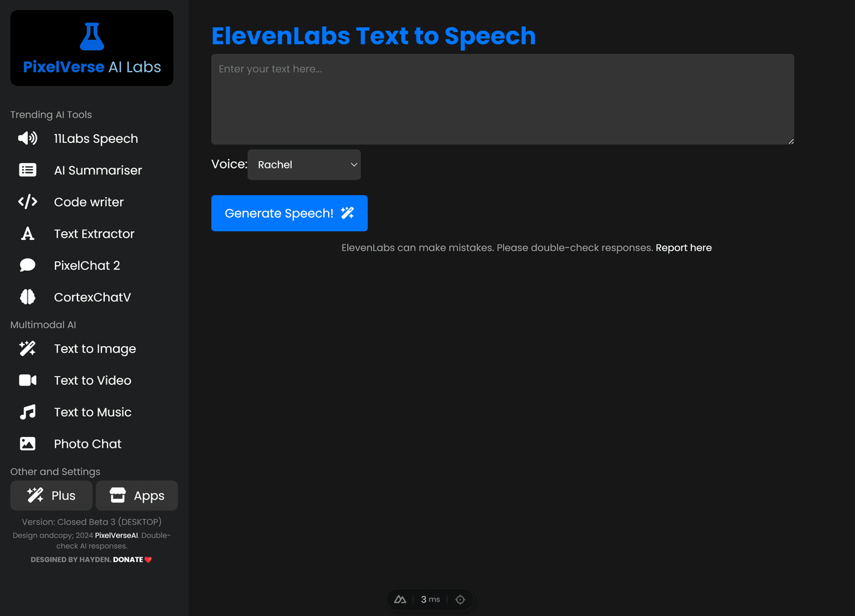Click the flask logo in PixelVerse banner
This screenshot has height=616, width=855.
click(x=92, y=37)
